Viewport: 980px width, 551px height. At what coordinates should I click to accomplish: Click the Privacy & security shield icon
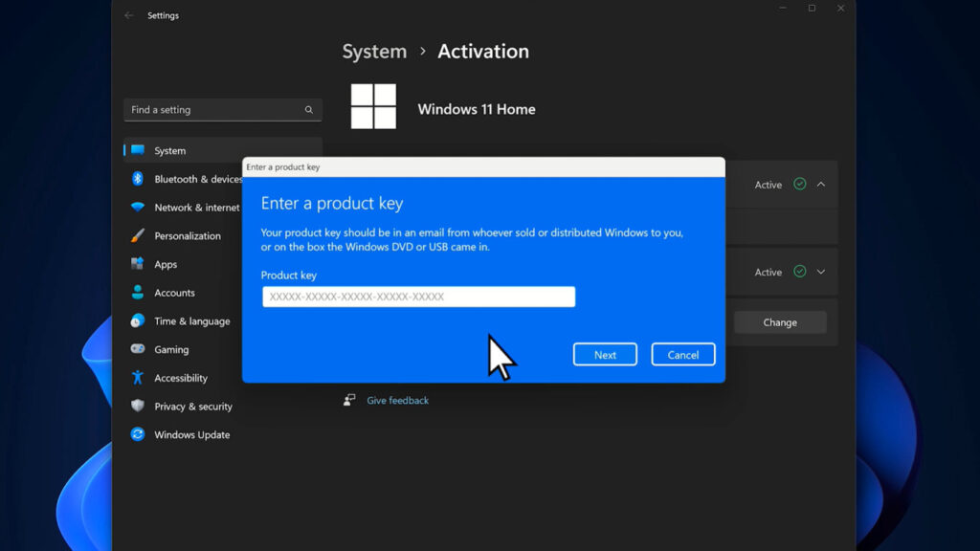tap(138, 406)
